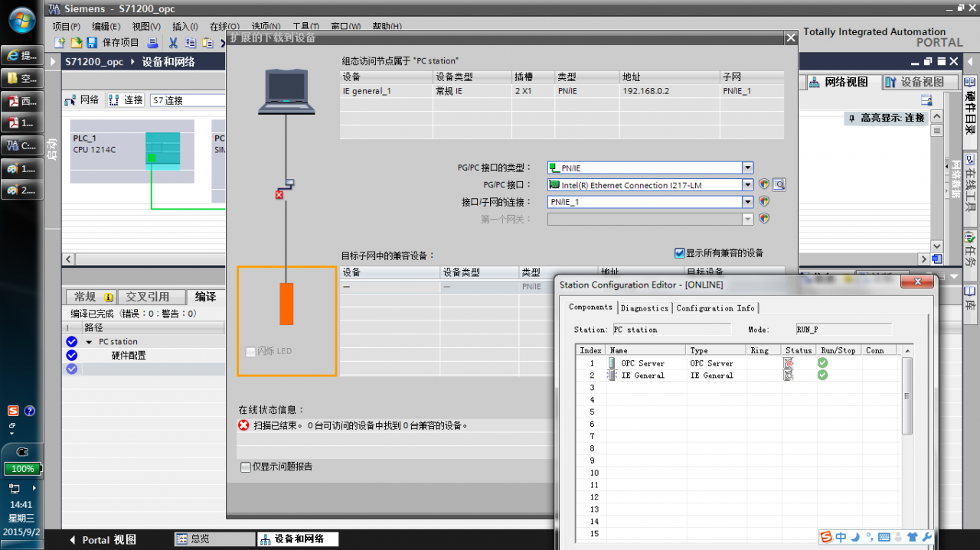980x550 pixels.
Task: Click the open project toolbar icon
Action: (77, 43)
